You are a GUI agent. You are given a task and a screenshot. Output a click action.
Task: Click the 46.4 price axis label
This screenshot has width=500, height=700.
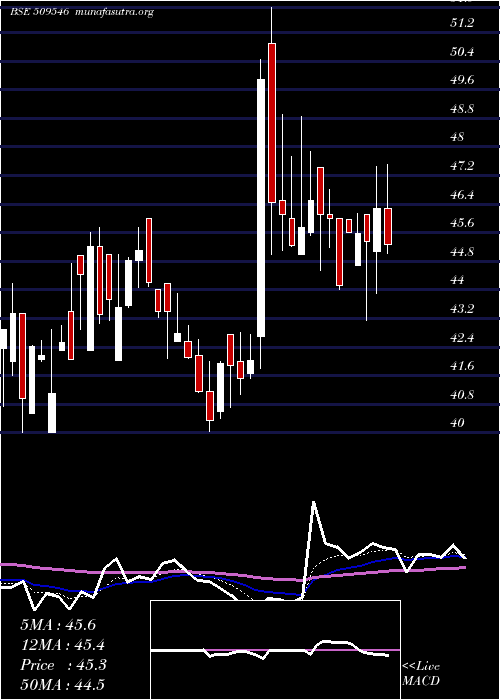pos(462,195)
